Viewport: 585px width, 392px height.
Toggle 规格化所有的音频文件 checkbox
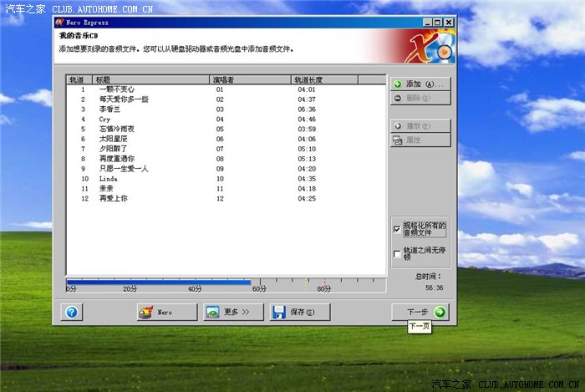tap(397, 229)
